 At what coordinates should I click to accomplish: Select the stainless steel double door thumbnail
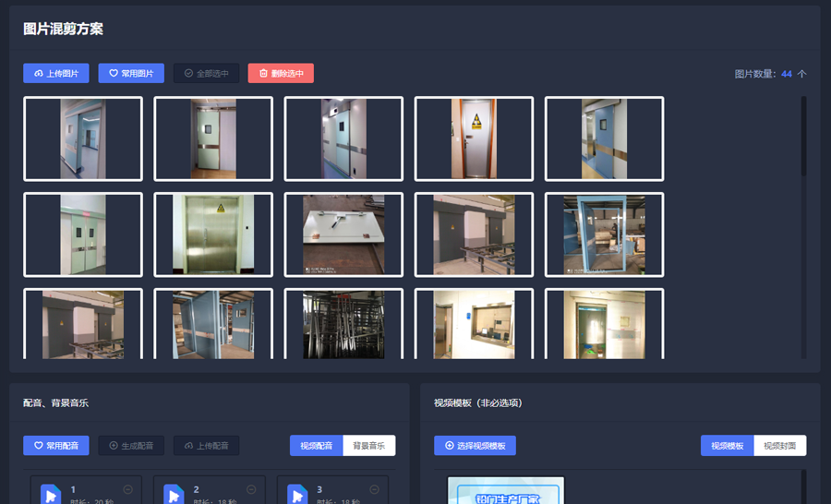click(213, 234)
